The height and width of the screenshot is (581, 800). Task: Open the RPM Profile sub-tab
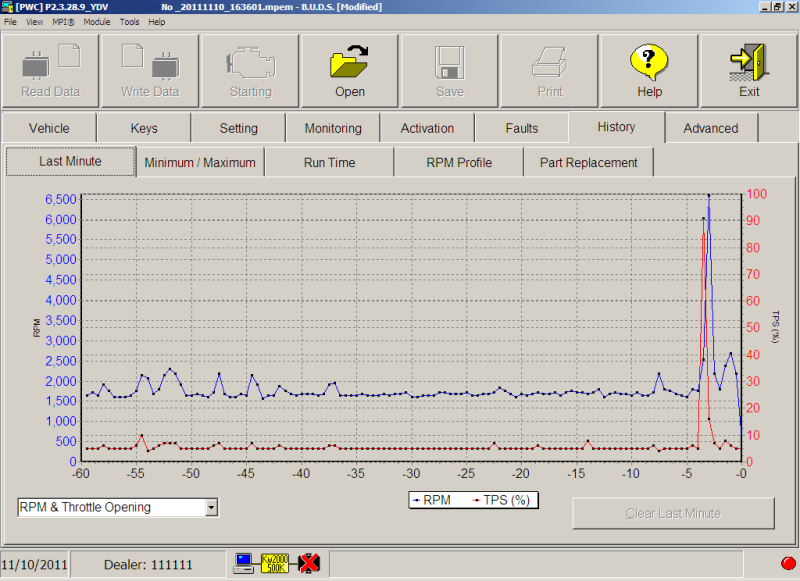[x=459, y=163]
